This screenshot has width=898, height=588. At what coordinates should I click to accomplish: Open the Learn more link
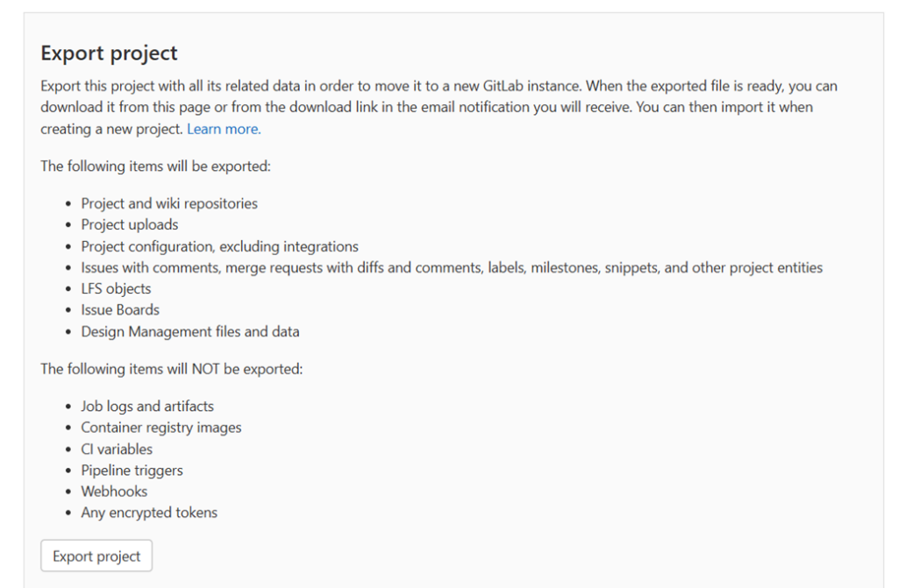pos(224,129)
